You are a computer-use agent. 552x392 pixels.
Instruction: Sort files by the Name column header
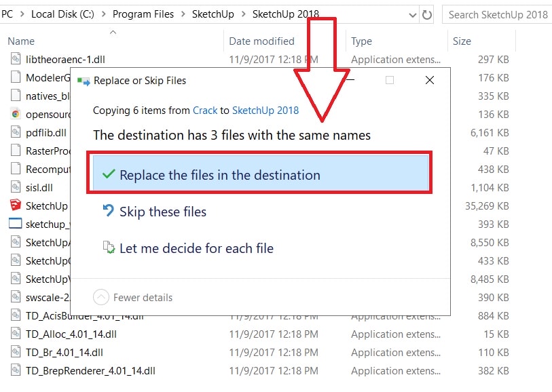tap(21, 41)
